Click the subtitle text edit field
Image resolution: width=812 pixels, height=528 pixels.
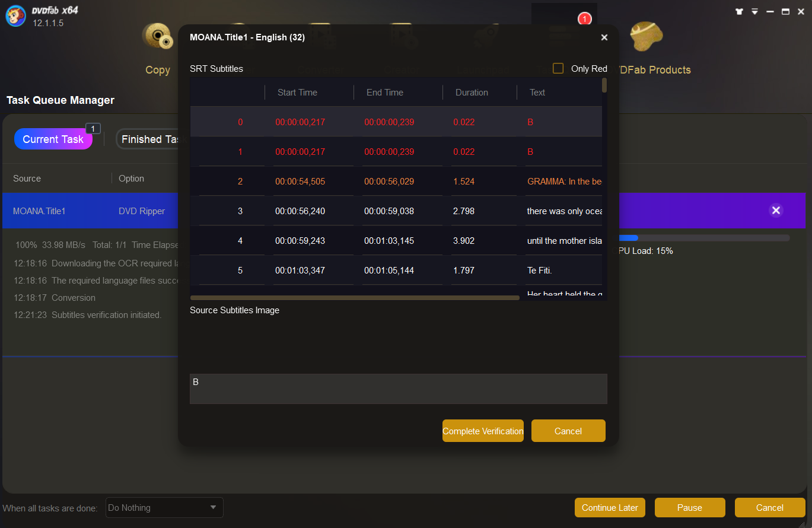pyautogui.click(x=399, y=389)
